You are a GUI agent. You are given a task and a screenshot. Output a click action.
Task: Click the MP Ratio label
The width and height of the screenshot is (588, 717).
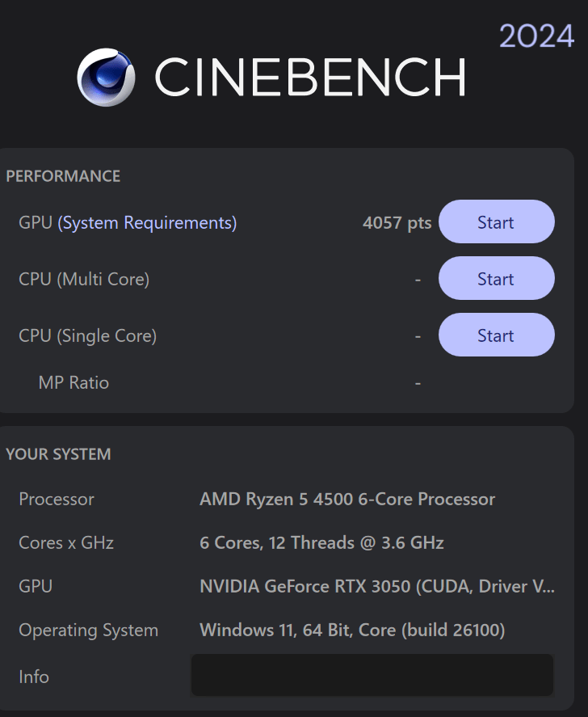click(x=73, y=382)
